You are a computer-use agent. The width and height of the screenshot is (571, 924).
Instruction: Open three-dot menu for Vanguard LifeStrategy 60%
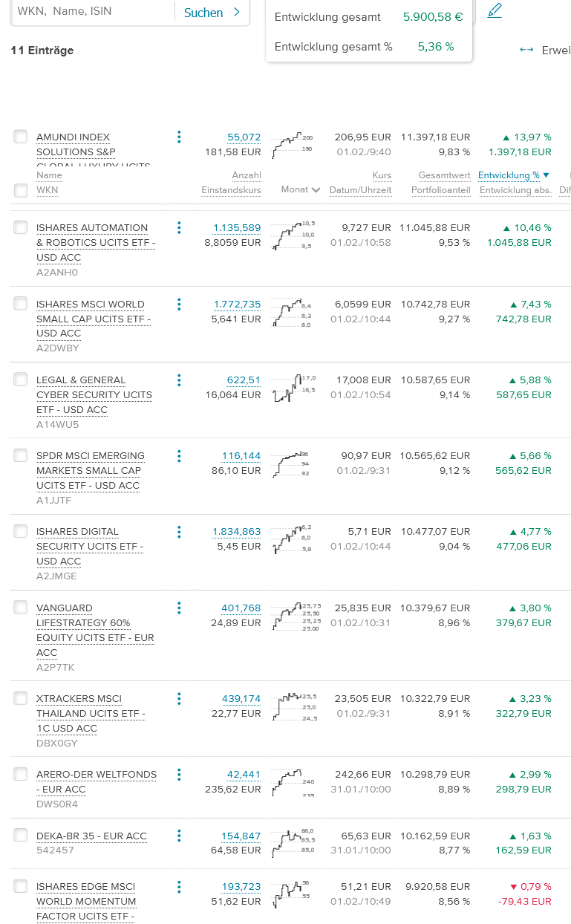tap(179, 608)
